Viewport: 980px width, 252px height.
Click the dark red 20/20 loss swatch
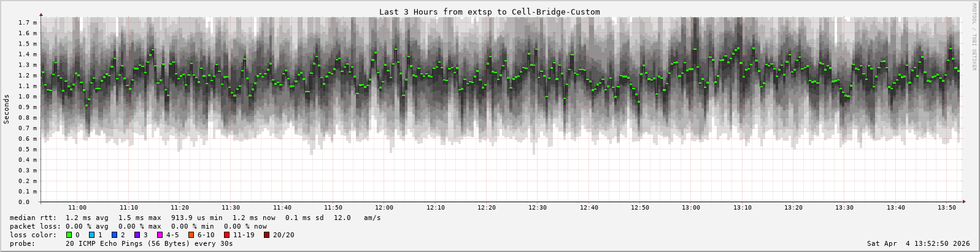tap(266, 235)
